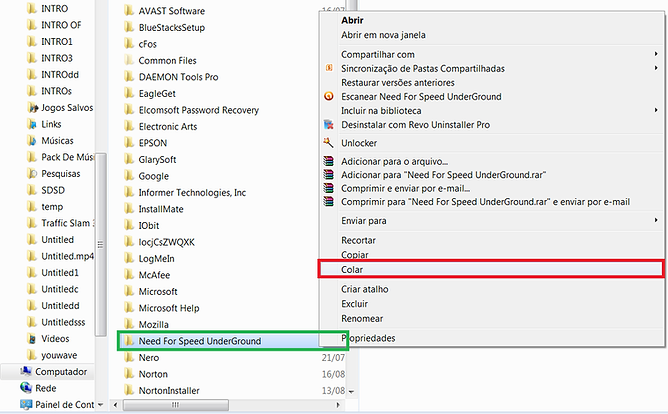Click the Pesquisas search folder icon
The image size is (668, 414).
32,173
